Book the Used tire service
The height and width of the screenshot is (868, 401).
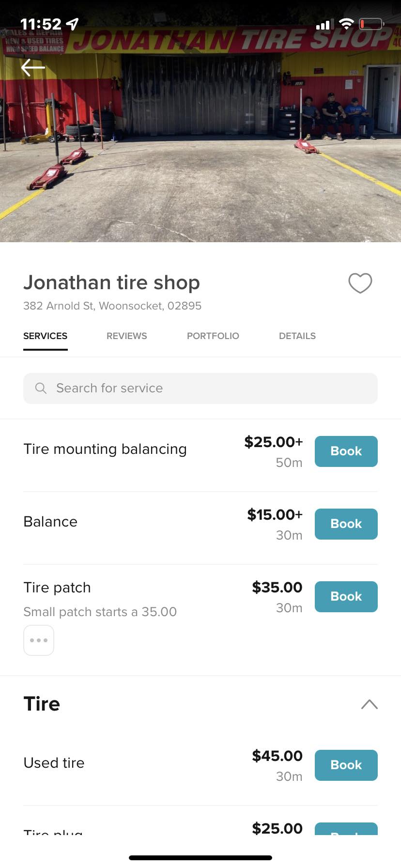click(346, 765)
